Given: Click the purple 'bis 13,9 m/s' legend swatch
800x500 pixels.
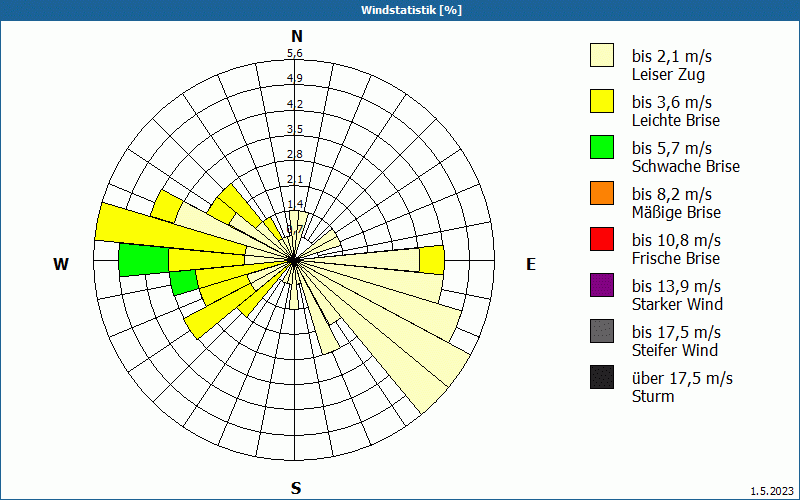Looking at the screenshot, I should (602, 285).
